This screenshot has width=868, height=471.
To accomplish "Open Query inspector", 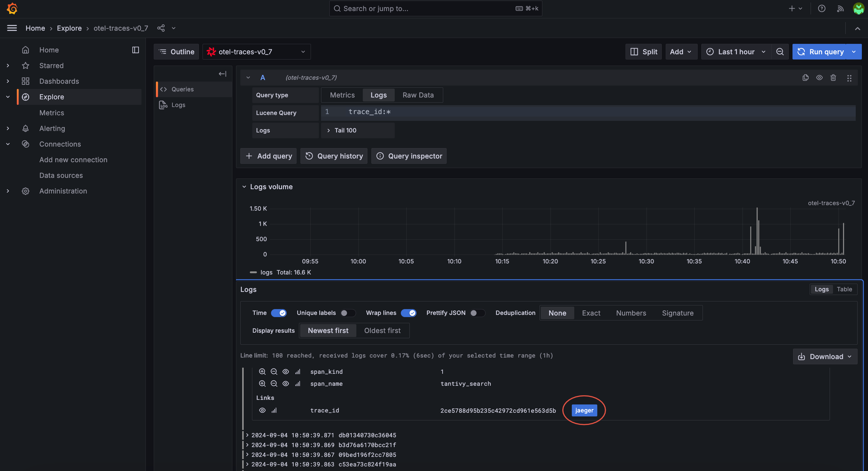I will [x=409, y=156].
